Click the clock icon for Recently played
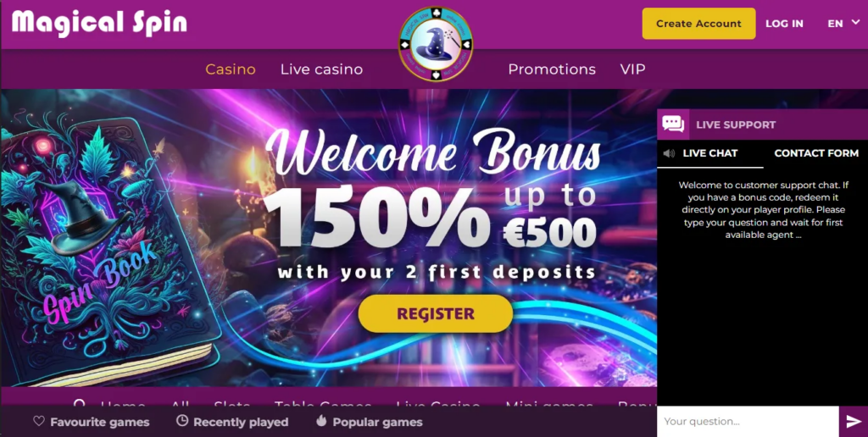The image size is (868, 437). (x=182, y=421)
